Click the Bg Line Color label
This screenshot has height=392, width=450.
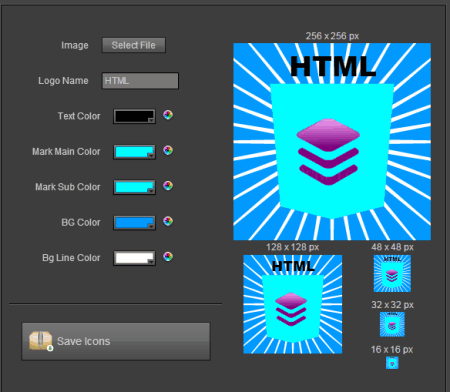(71, 258)
